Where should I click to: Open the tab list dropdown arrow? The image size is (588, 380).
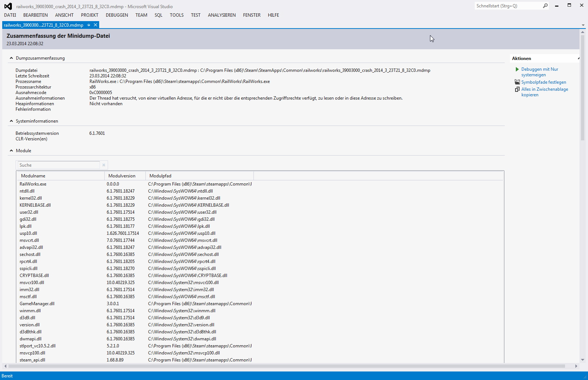pyautogui.click(x=583, y=25)
